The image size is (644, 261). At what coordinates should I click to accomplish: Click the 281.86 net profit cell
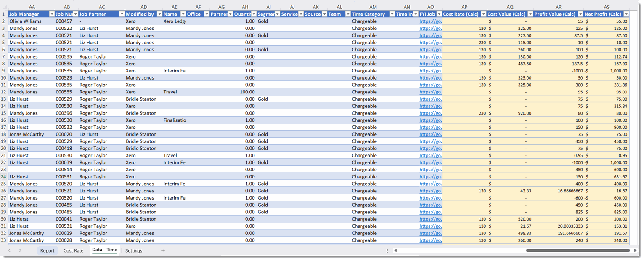[607, 85]
